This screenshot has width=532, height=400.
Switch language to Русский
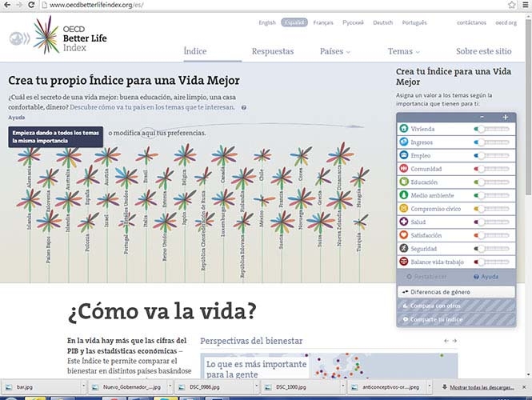pyautogui.click(x=353, y=22)
